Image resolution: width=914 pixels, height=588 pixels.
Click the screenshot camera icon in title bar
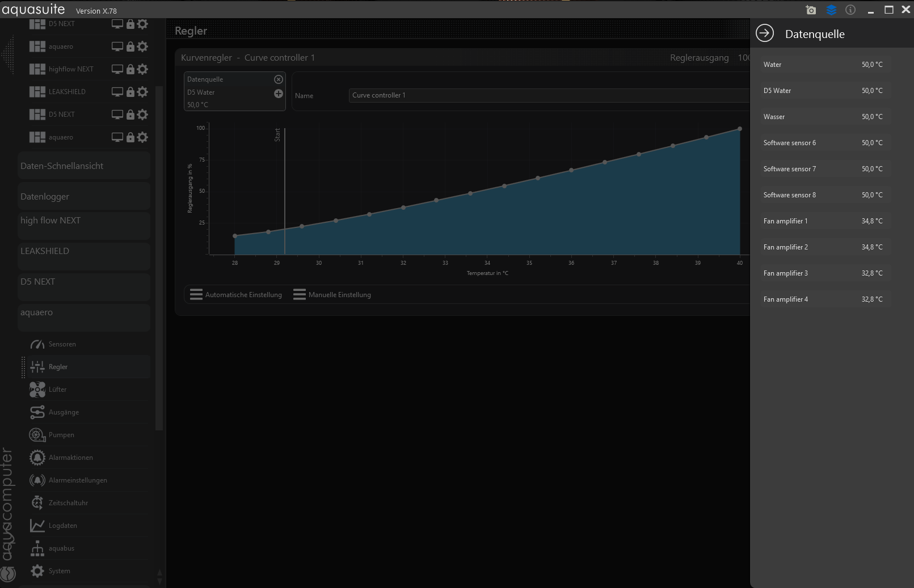(811, 10)
